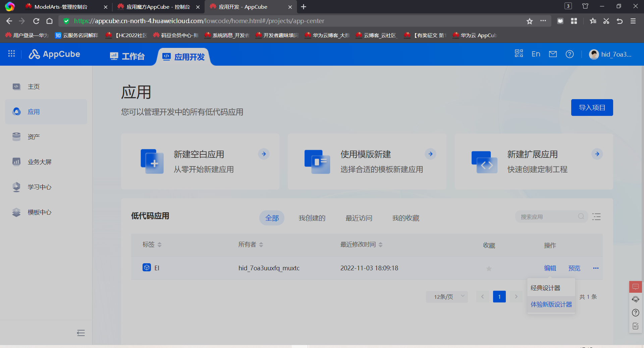
Task: Open the floating edit note widget
Action: [x=636, y=326]
